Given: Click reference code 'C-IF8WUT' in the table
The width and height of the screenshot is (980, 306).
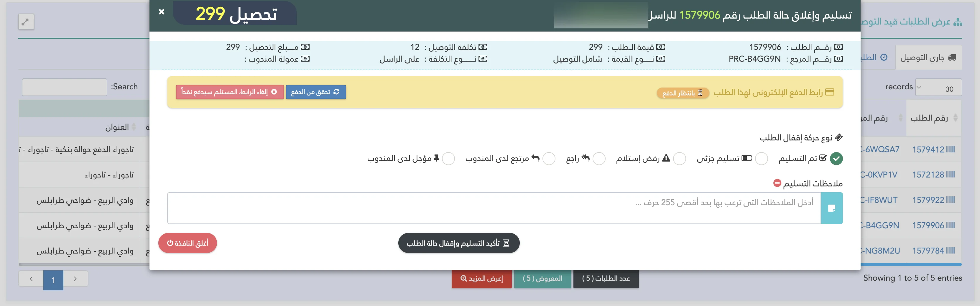Looking at the screenshot, I should point(879,200).
